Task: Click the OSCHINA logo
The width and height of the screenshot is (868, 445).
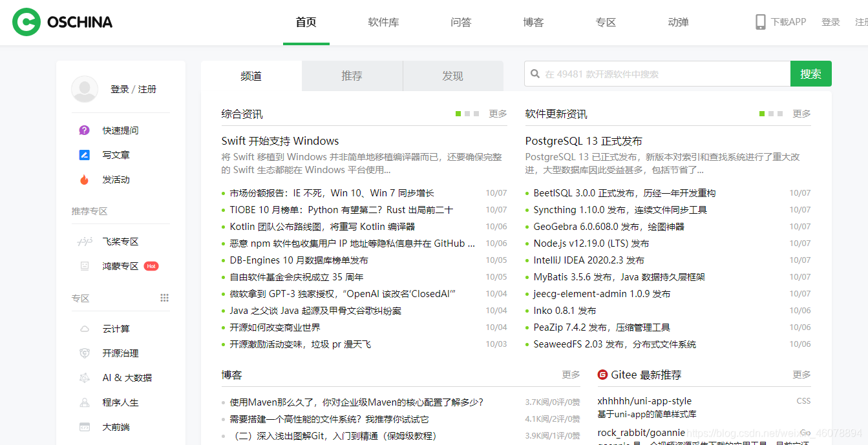Action: [63, 22]
